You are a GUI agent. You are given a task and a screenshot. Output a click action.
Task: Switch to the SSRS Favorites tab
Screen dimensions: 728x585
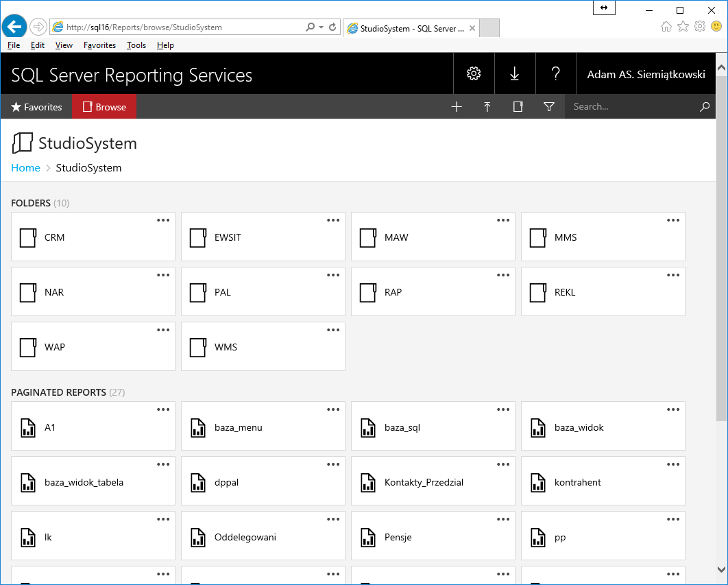(36, 107)
